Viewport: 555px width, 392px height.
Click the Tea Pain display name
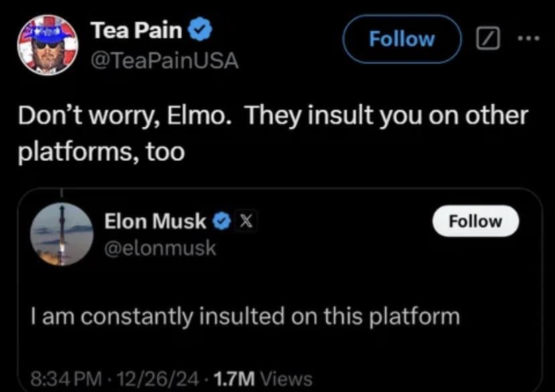point(135,30)
